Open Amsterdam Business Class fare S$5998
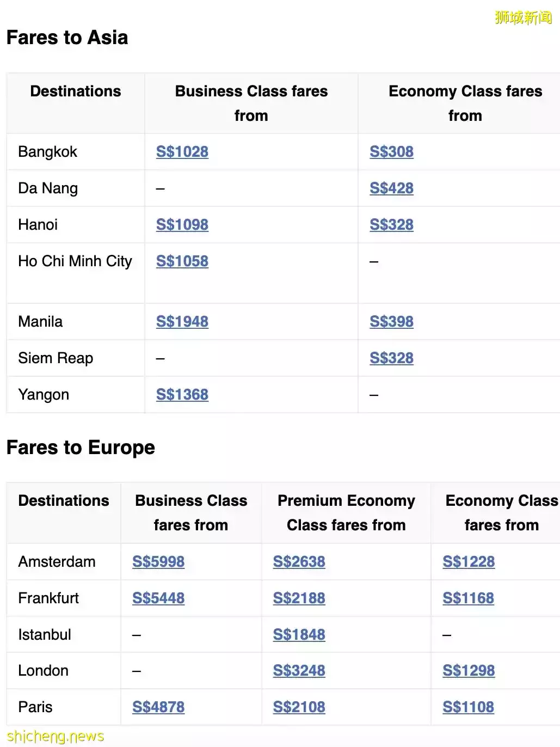 (158, 562)
